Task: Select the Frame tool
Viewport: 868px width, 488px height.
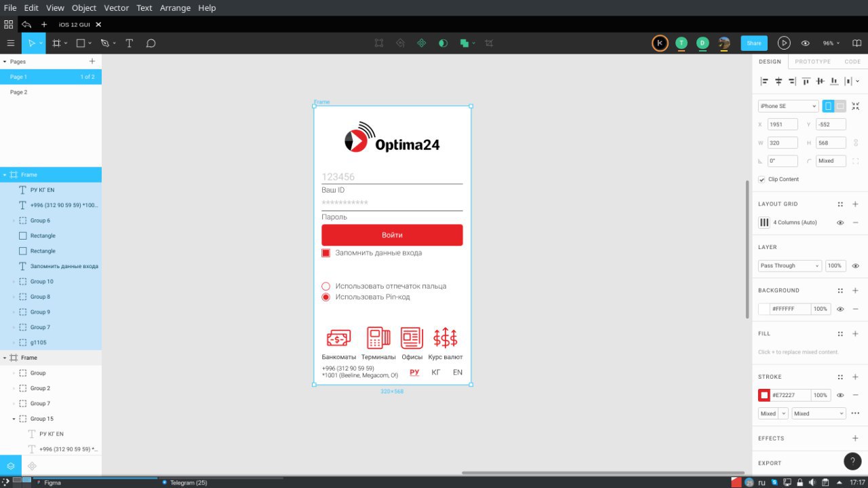Action: pos(56,43)
